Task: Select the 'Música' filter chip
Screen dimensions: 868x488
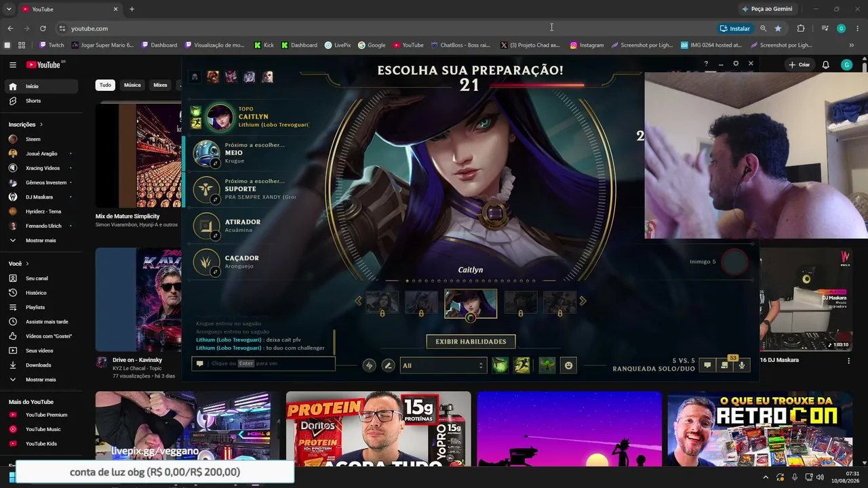Action: coord(132,85)
